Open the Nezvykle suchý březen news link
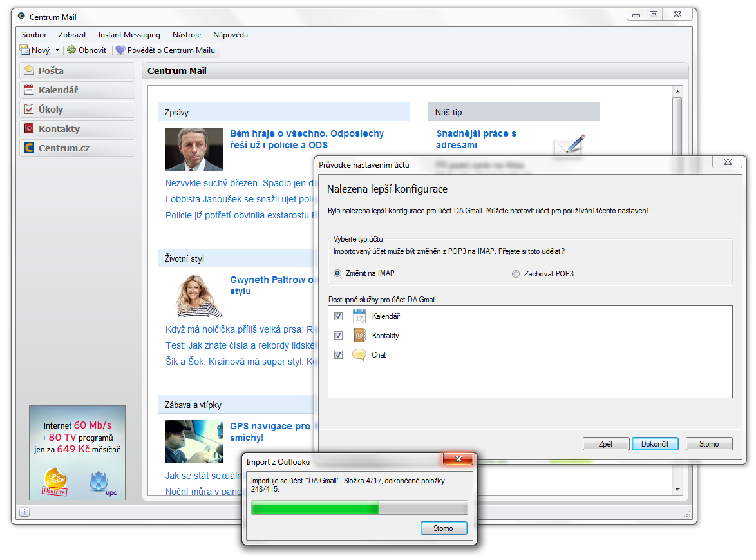The height and width of the screenshot is (560, 756). click(x=239, y=183)
